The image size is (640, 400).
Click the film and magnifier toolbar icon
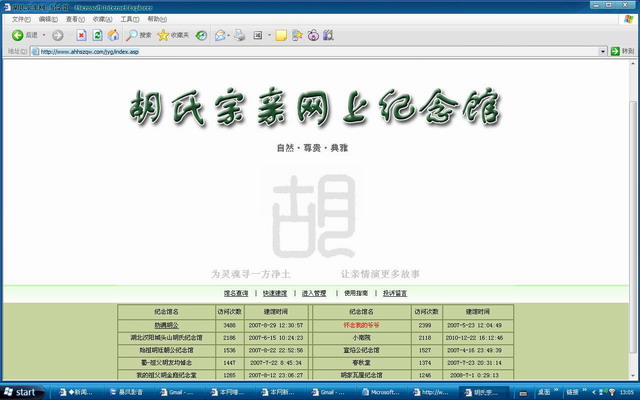click(x=328, y=36)
